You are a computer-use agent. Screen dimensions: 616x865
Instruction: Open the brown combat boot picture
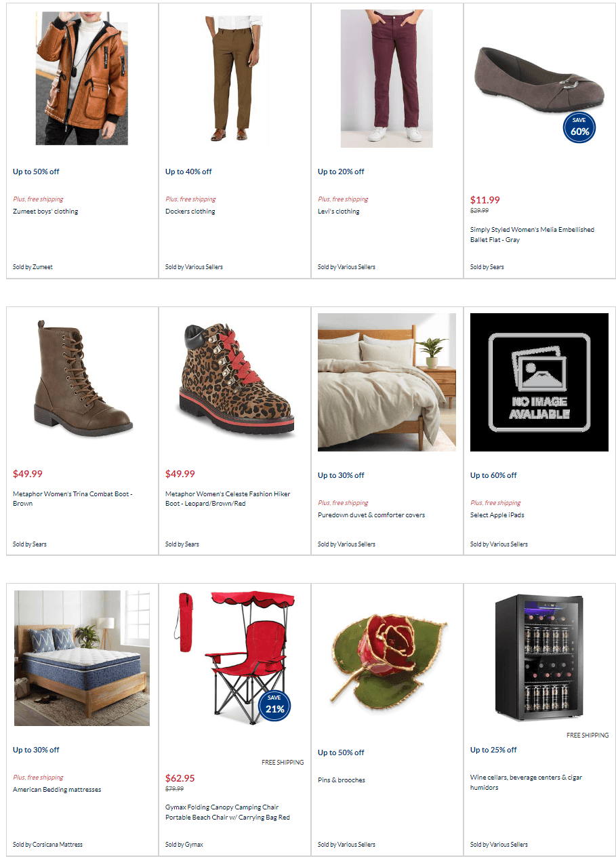(82, 378)
